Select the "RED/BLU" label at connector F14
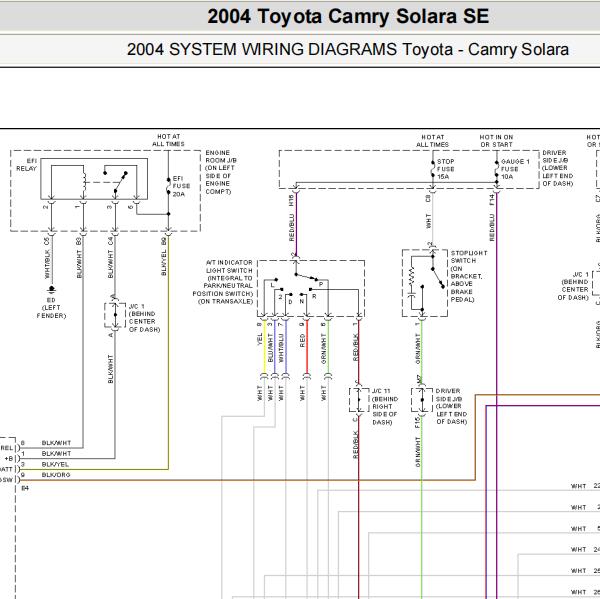This screenshot has width=600, height=599. click(x=492, y=227)
